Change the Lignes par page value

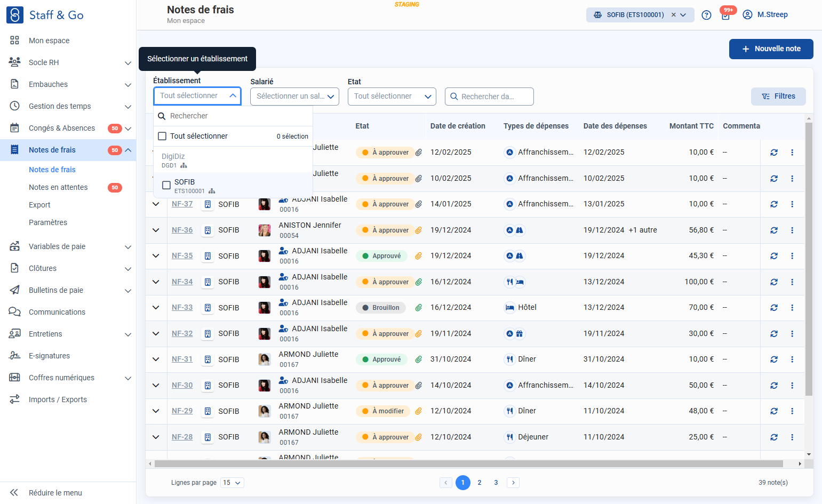tap(233, 483)
